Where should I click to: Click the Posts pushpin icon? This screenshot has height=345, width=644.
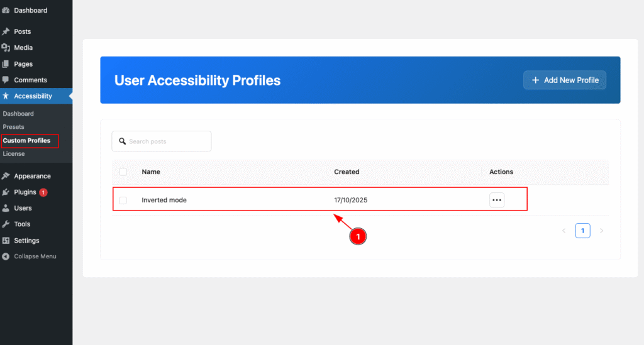[x=6, y=31]
